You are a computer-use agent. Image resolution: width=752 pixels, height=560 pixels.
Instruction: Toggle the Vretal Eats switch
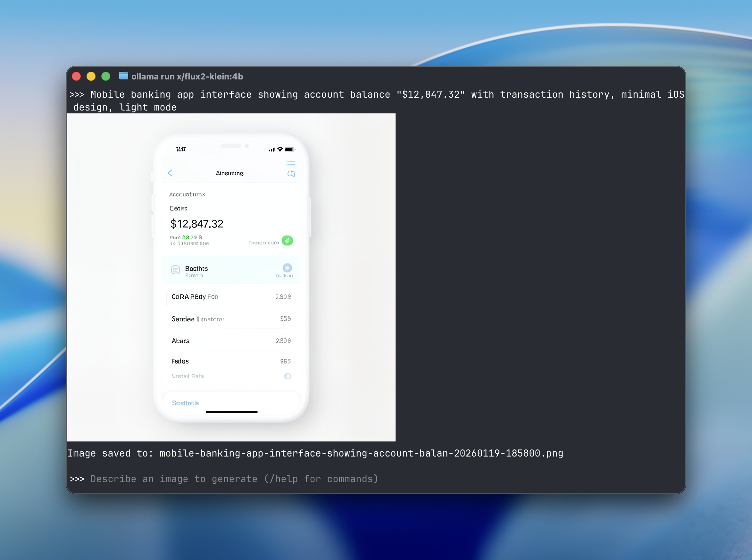pos(287,376)
